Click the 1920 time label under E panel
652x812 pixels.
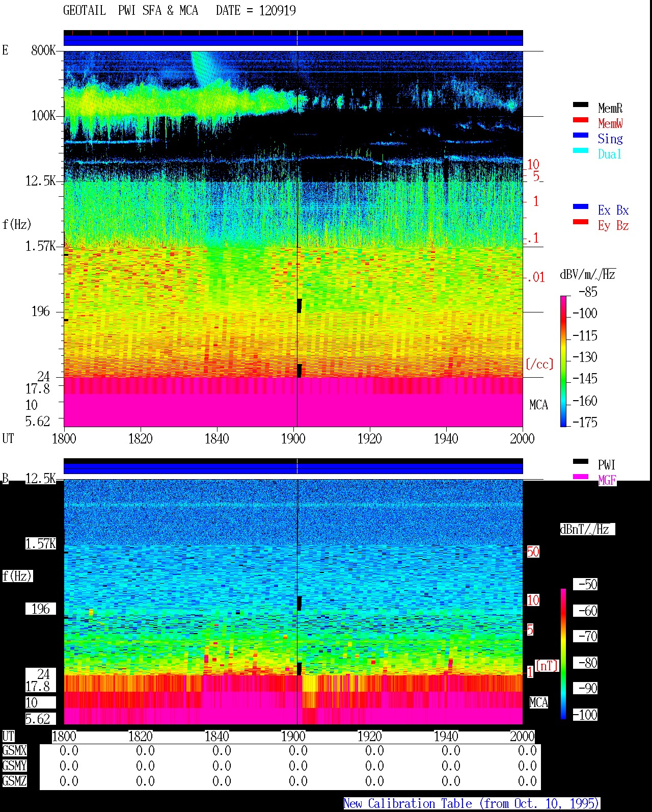tap(370, 439)
